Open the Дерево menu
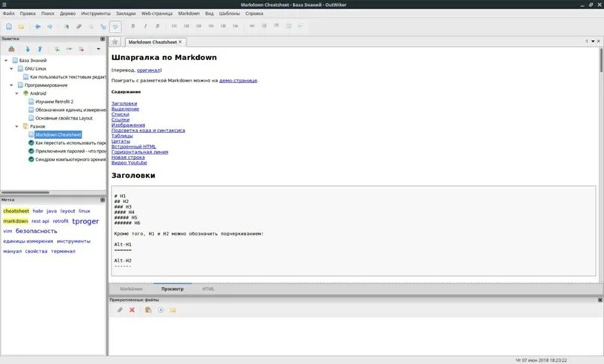The width and height of the screenshot is (604, 364). tap(67, 13)
